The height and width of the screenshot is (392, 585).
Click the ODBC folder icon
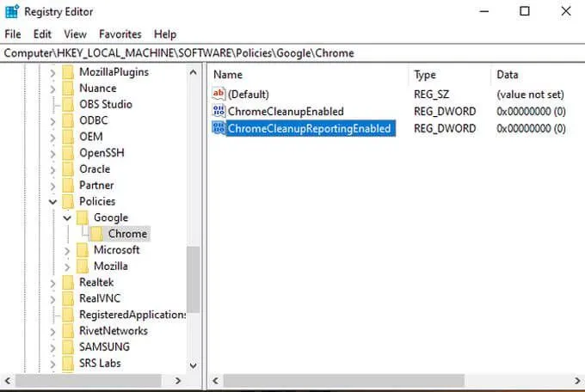[x=68, y=120]
